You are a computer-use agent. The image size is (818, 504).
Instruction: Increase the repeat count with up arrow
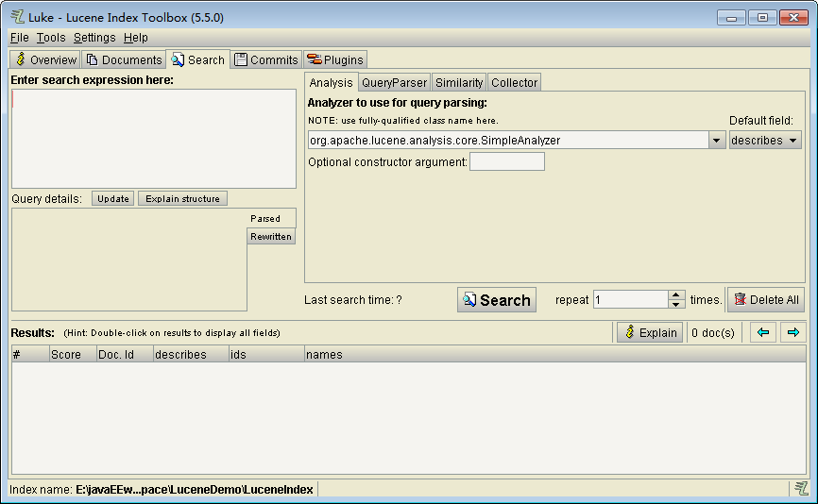[x=676, y=294]
